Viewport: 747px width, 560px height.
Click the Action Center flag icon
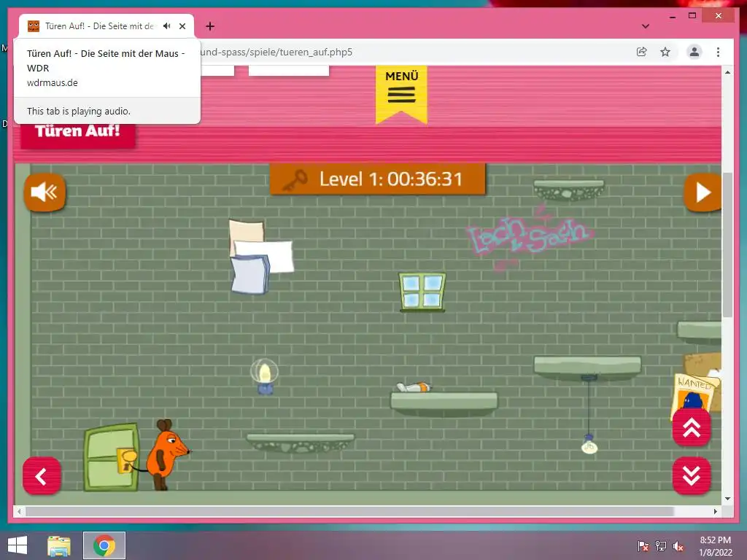(643, 546)
